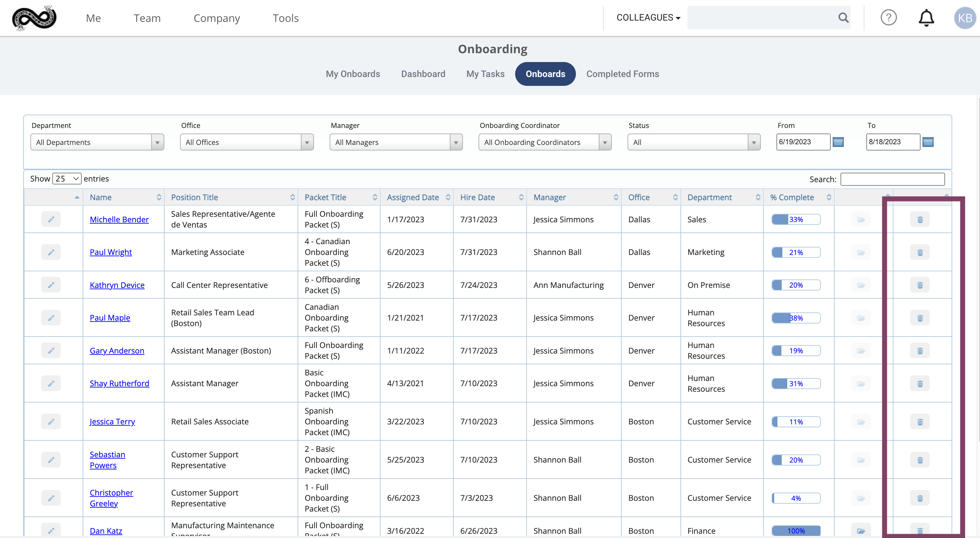Sort by % Complete column header
Viewport: 980px width, 538px height.
(x=799, y=197)
